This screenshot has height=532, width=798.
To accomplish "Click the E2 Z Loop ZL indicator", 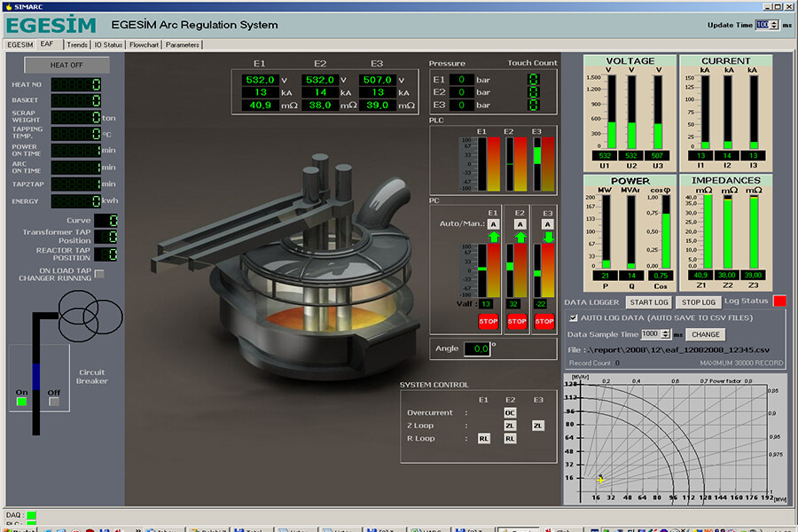I will tap(510, 426).
